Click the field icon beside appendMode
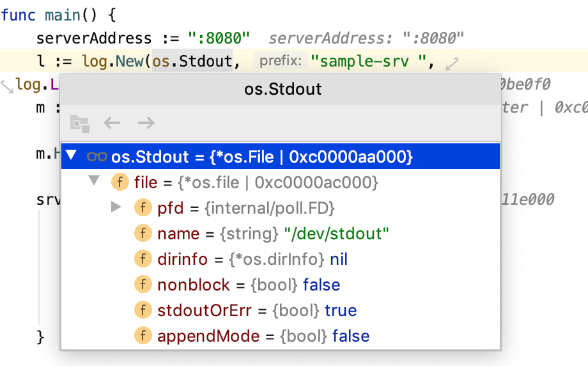The image size is (588, 366). click(x=142, y=336)
